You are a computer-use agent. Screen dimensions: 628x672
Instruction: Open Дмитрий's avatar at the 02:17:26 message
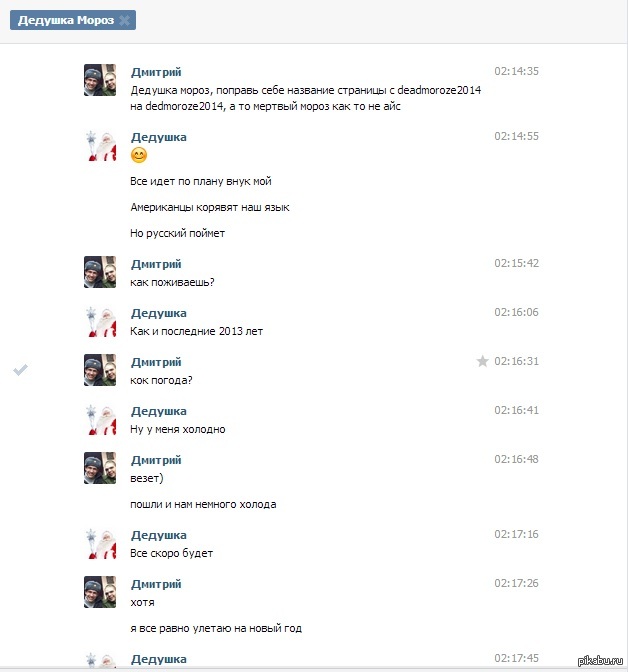[100, 592]
